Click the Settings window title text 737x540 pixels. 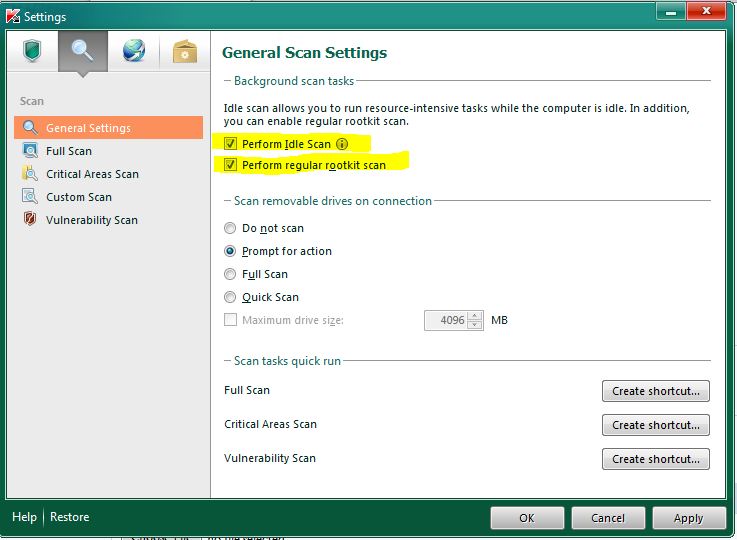[45, 17]
